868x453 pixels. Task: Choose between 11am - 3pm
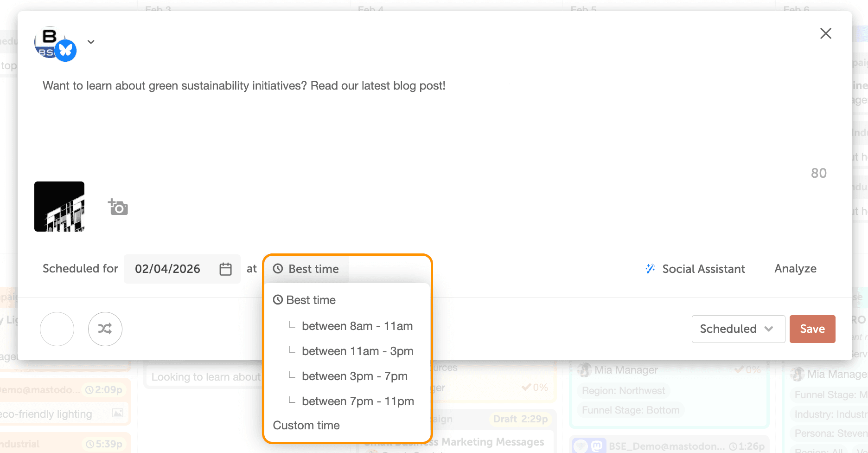(x=357, y=351)
